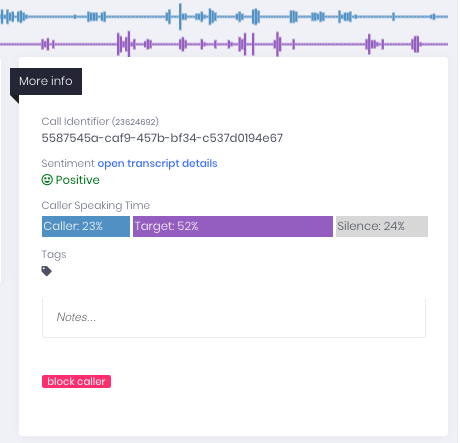Click the call ID number 23624692
460x443 pixels.
(135, 122)
